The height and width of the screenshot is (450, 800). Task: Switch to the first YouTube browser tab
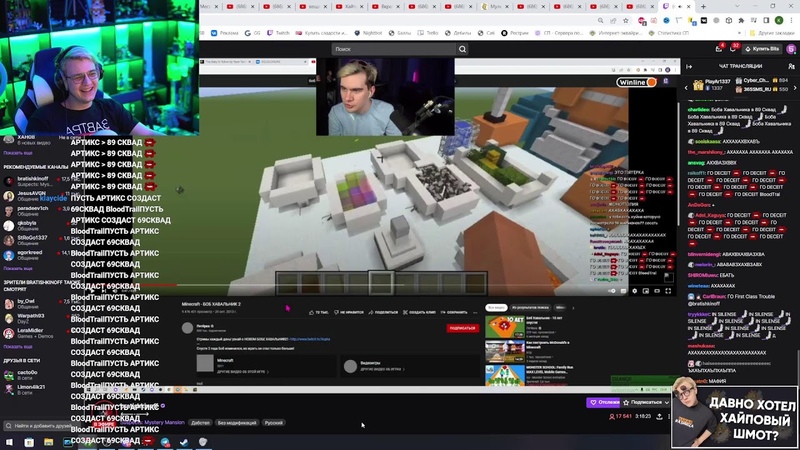click(x=238, y=6)
